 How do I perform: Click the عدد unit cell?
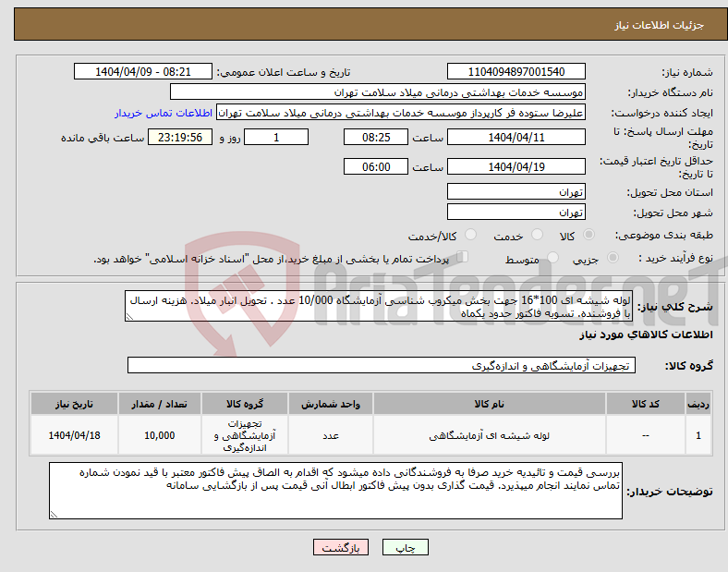[x=331, y=435]
